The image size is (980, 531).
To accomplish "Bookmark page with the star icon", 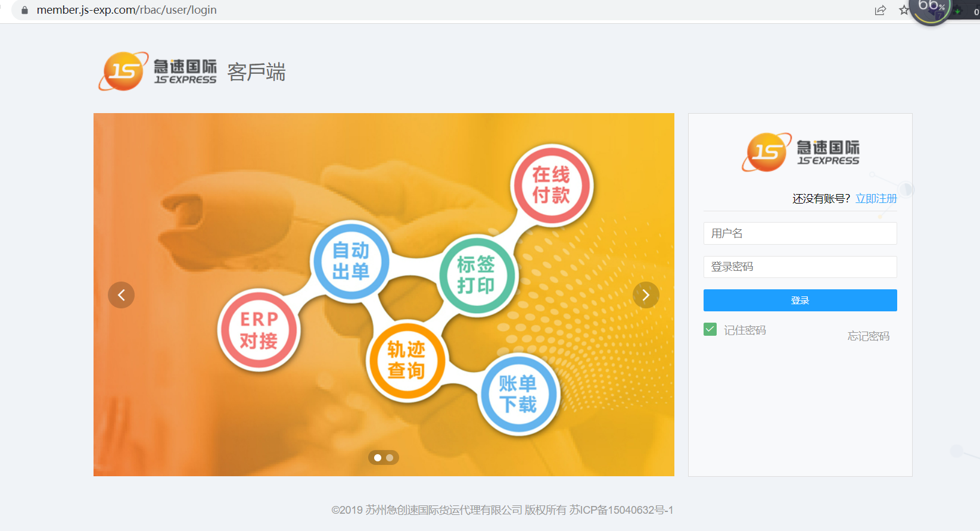I will (904, 10).
